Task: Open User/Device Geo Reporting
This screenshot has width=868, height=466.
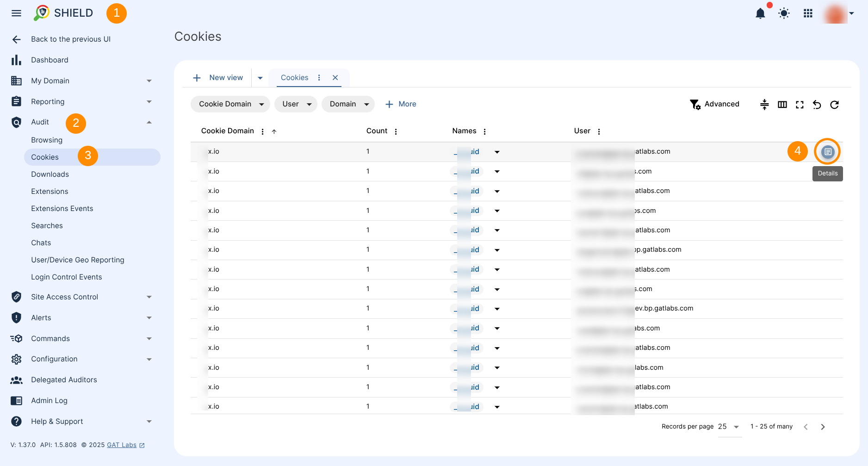Action: (78, 260)
